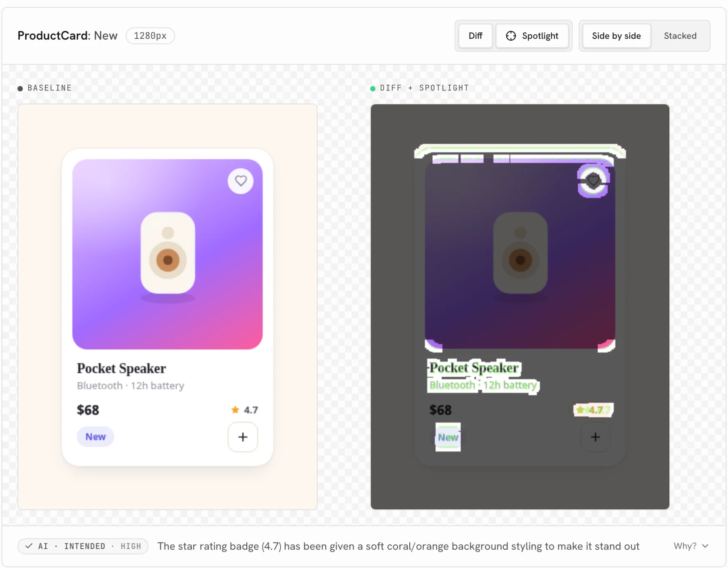The width and height of the screenshot is (728, 568).
Task: Expand the Why? explanation
Action: pyautogui.click(x=691, y=546)
